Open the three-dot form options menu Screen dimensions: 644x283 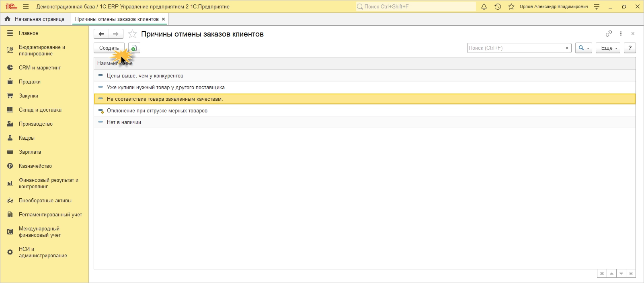coord(621,34)
